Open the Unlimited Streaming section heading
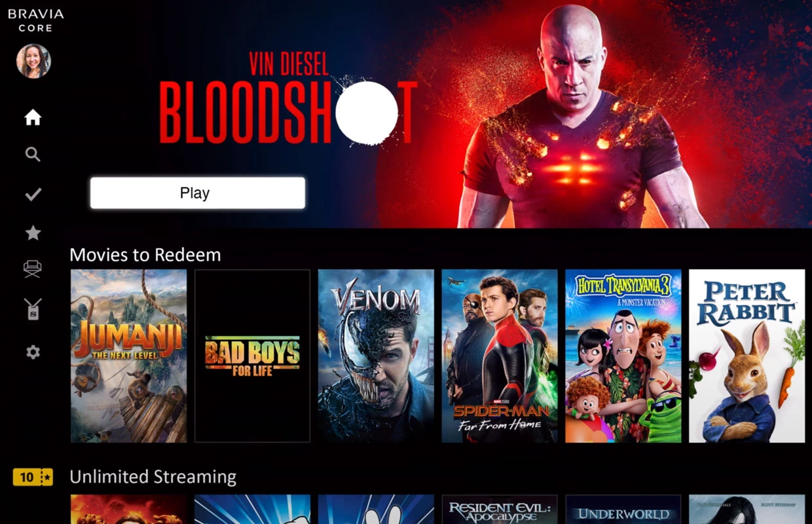This screenshot has height=524, width=812. 153,477
